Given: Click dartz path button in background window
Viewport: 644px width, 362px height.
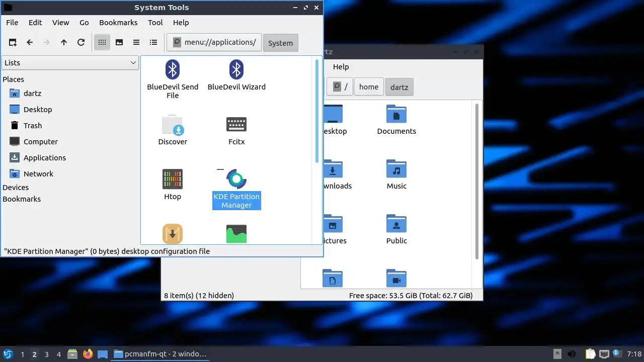Looking at the screenshot, I should click(399, 87).
